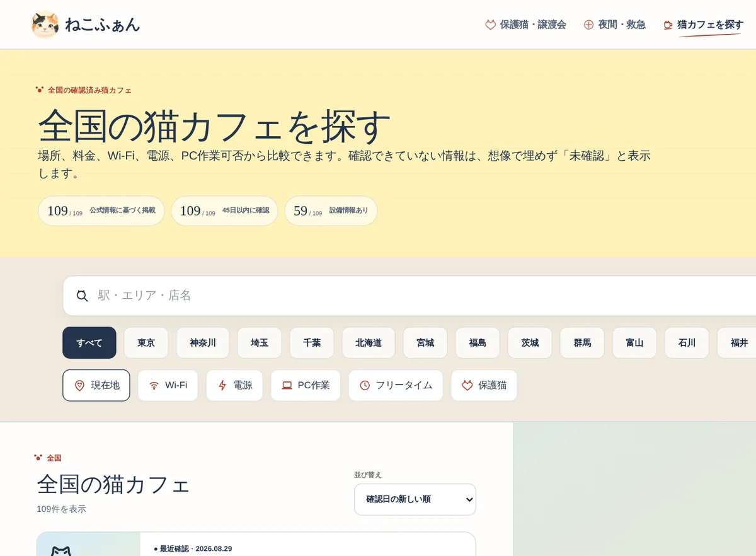Click the 109件を表示 count text
This screenshot has width=756, height=556.
61,509
